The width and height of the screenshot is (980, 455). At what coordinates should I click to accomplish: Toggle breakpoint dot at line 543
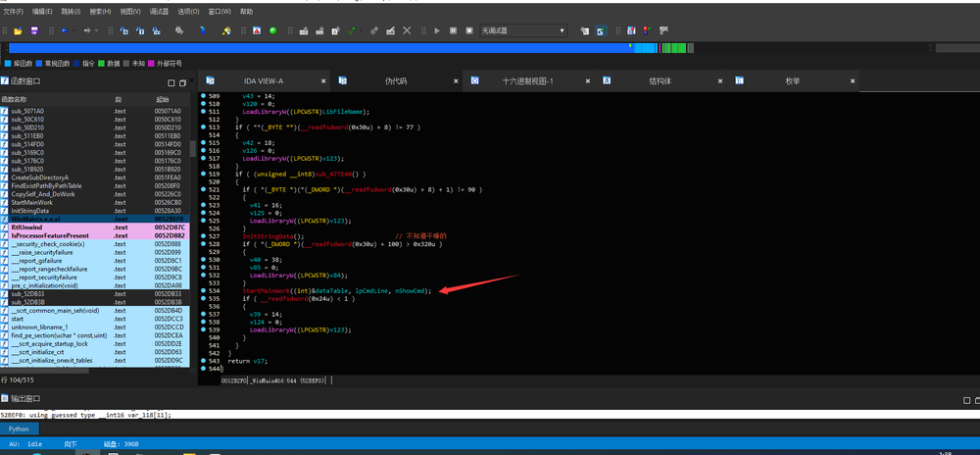pos(203,361)
